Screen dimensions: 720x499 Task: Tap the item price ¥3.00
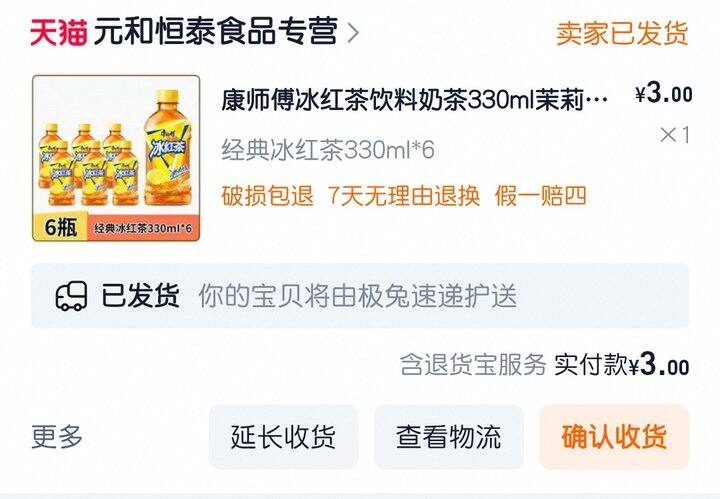coord(664,94)
